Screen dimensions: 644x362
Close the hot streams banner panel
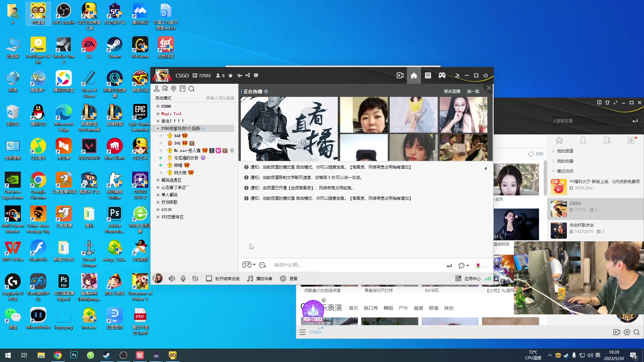tap(489, 88)
